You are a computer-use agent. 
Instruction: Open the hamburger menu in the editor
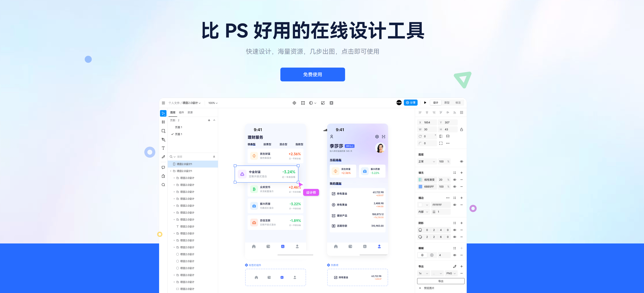[x=163, y=103]
